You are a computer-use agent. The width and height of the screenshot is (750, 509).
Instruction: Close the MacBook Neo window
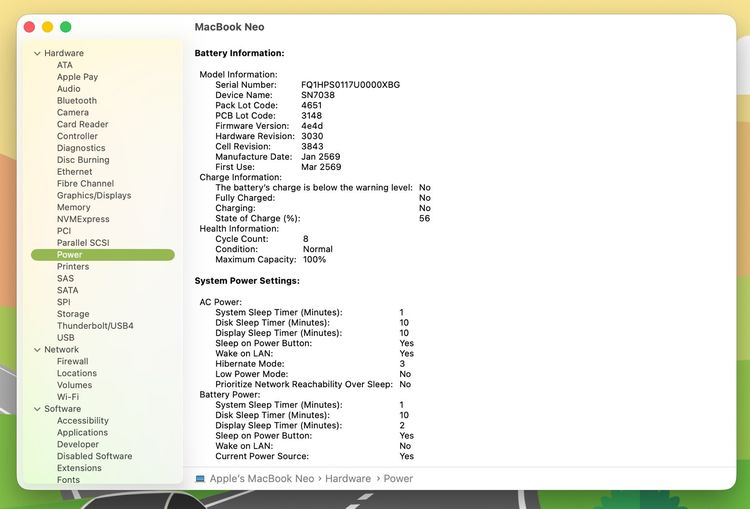coord(29,27)
